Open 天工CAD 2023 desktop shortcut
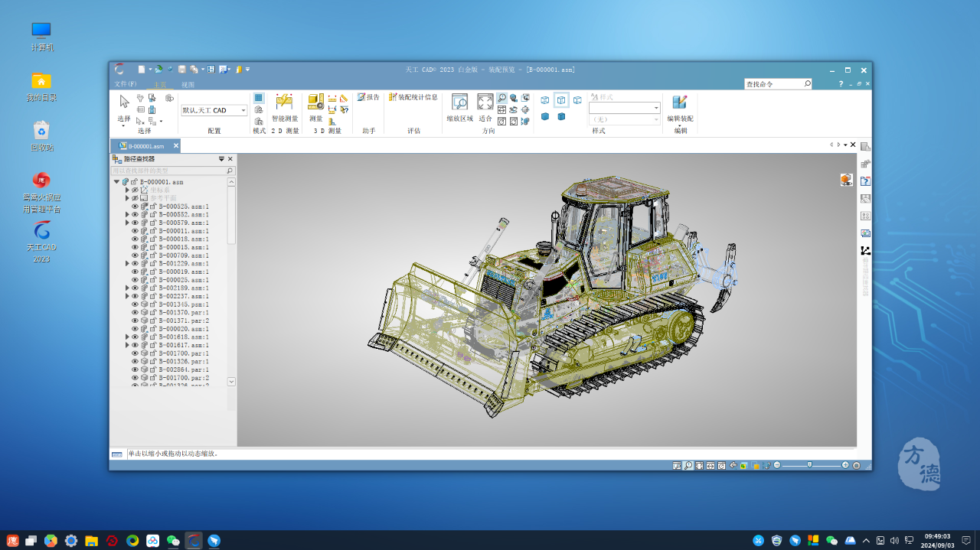Viewport: 980px width, 550px height. click(x=41, y=241)
